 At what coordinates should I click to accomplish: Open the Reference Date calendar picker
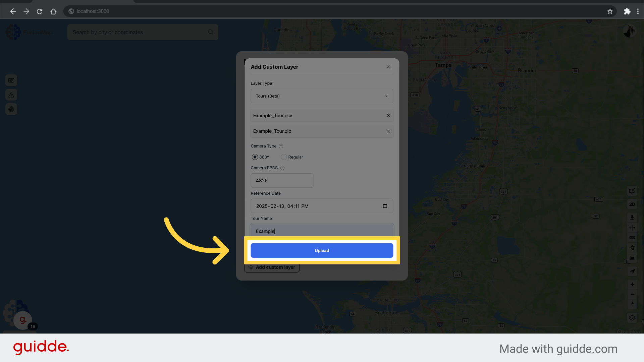point(384,206)
